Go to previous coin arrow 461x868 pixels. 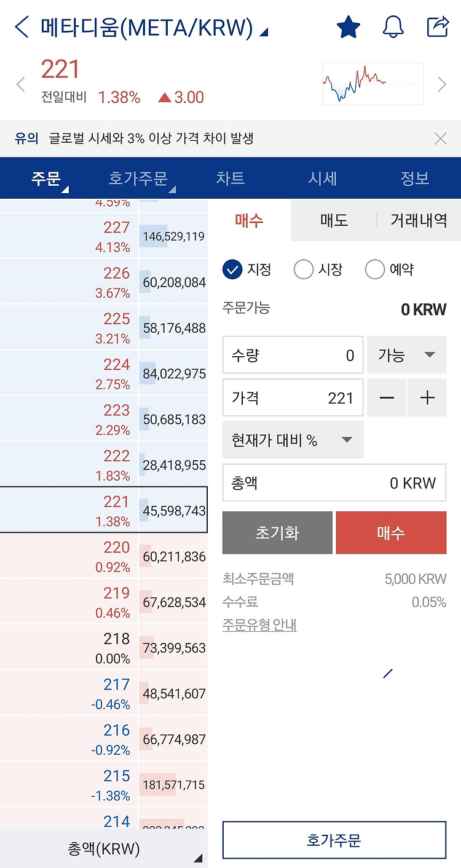21,84
